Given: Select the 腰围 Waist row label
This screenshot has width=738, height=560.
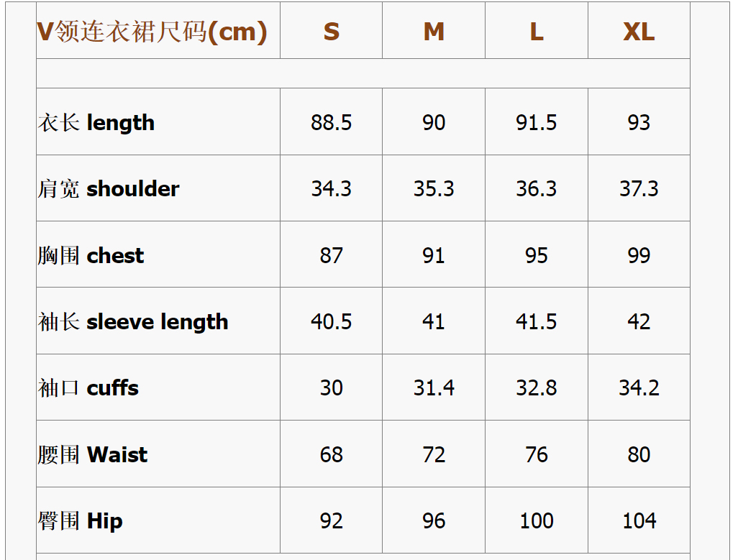Looking at the screenshot, I should point(93,455).
